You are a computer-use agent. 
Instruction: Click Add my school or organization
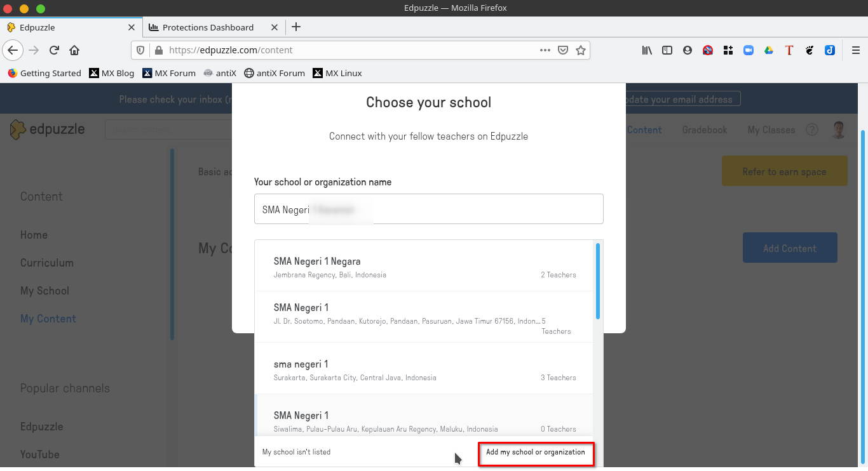(536, 453)
